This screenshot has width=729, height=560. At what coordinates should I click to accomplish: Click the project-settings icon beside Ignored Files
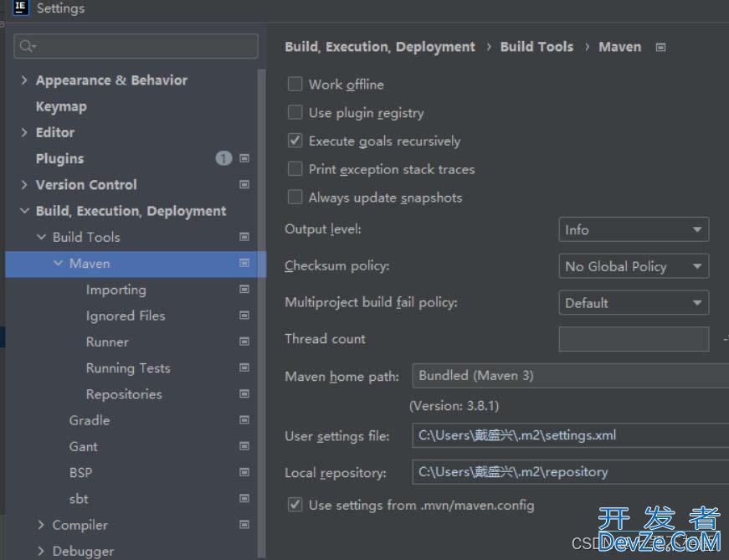244,316
